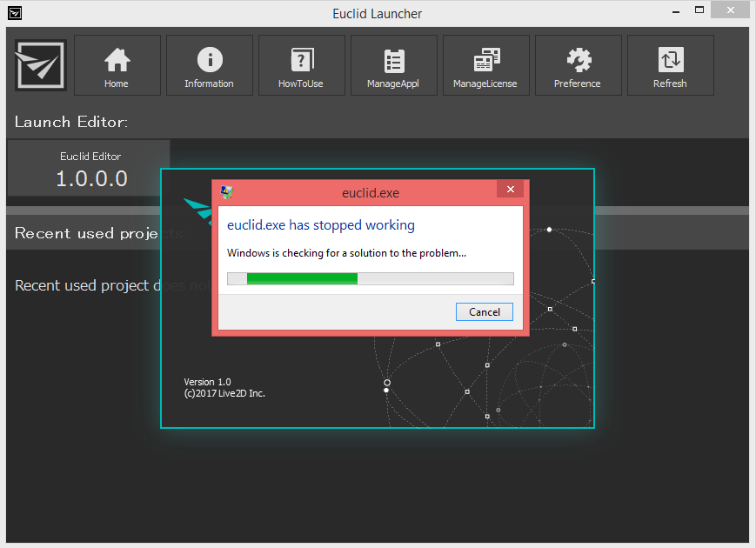Open the HowToUse help button
Image resolution: width=756 pixels, height=548 pixels.
(x=301, y=65)
